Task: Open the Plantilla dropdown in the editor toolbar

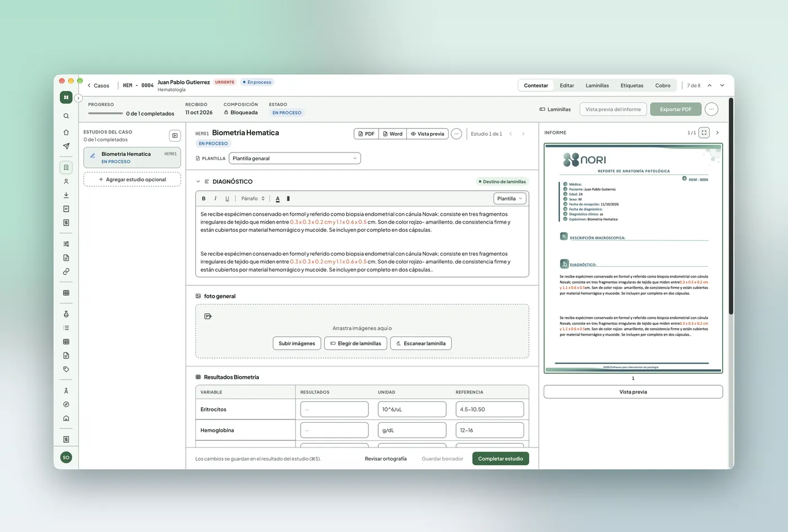Action: [x=509, y=199]
